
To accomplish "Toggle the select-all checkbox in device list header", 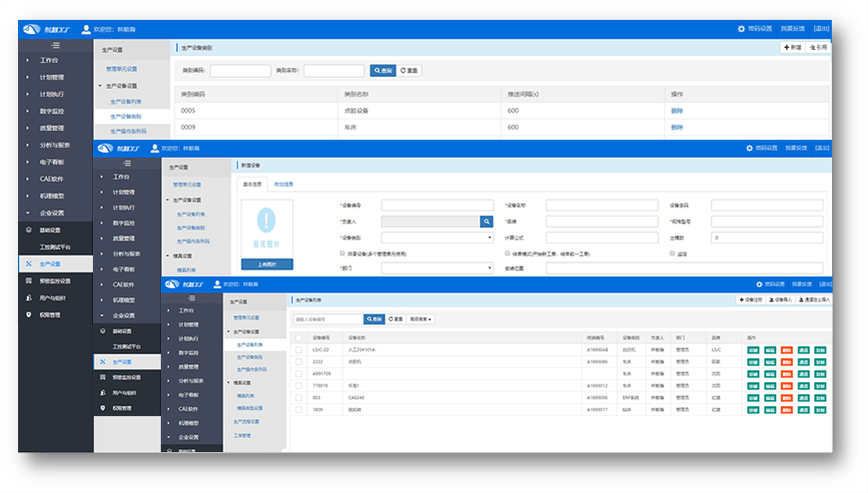I will click(299, 337).
